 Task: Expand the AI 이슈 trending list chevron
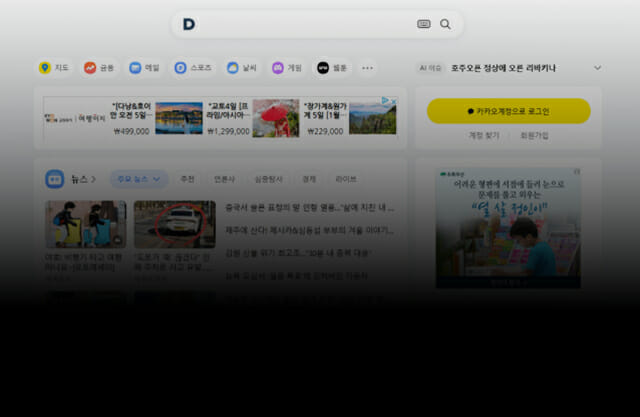coord(598,68)
